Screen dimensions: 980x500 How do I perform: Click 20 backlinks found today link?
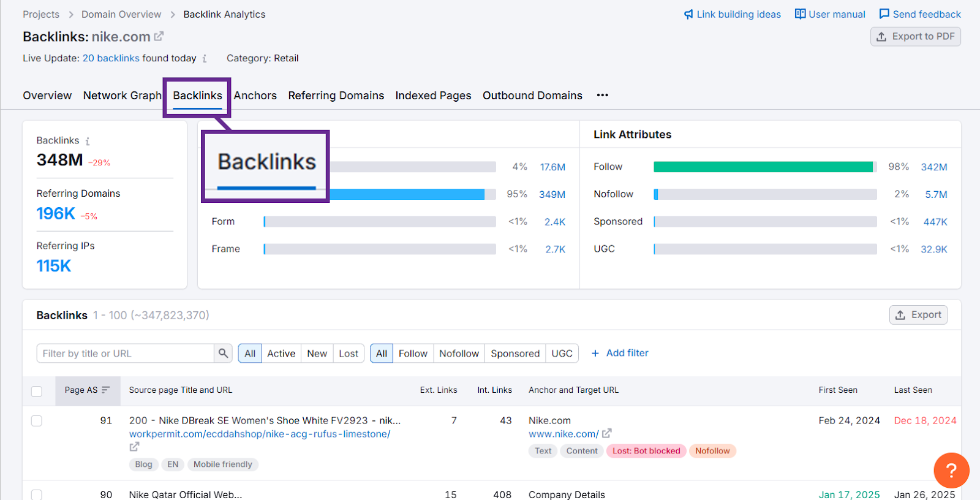point(111,58)
